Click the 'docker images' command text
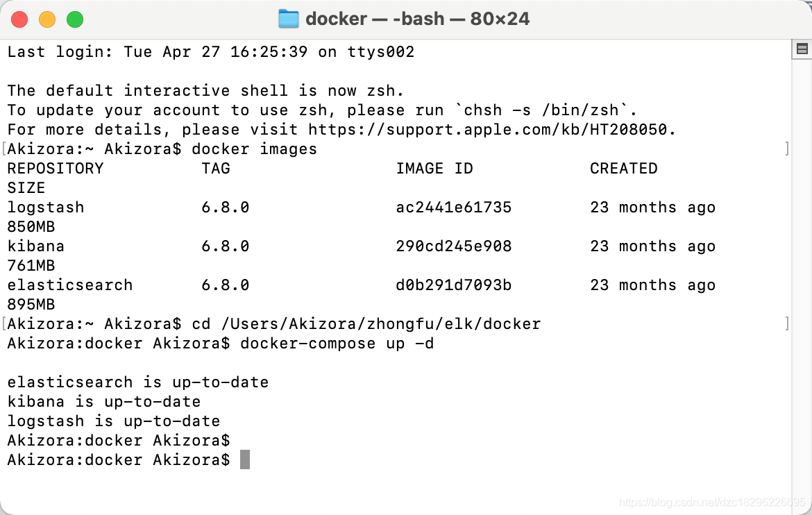This screenshot has height=515, width=812. click(x=254, y=149)
